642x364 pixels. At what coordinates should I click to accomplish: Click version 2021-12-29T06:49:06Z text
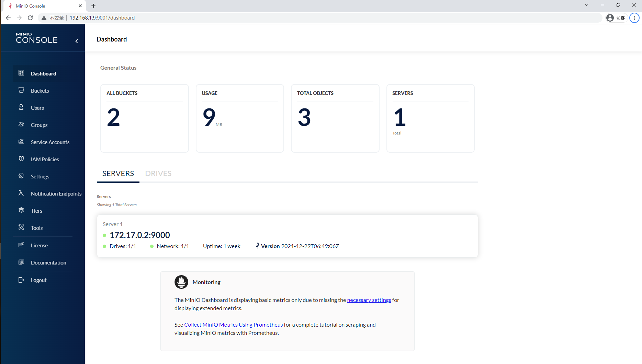click(310, 246)
